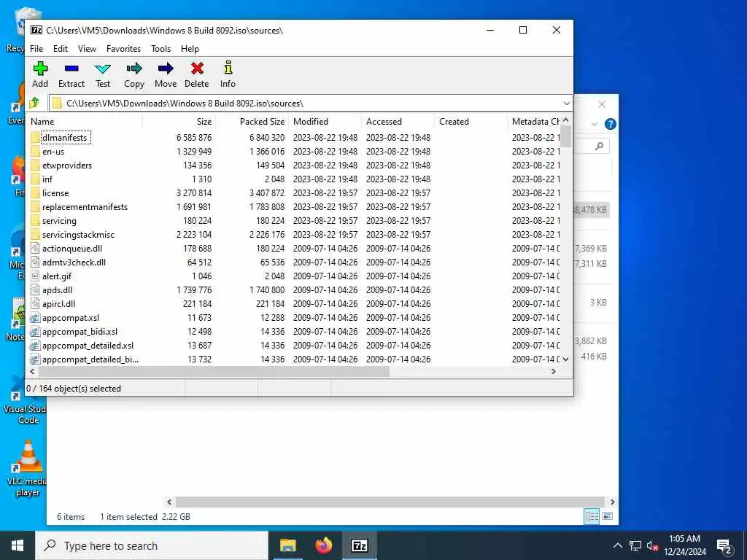Image resolution: width=747 pixels, height=560 pixels.
Task: Click Explorer search magnifier icon
Action: 600,146
